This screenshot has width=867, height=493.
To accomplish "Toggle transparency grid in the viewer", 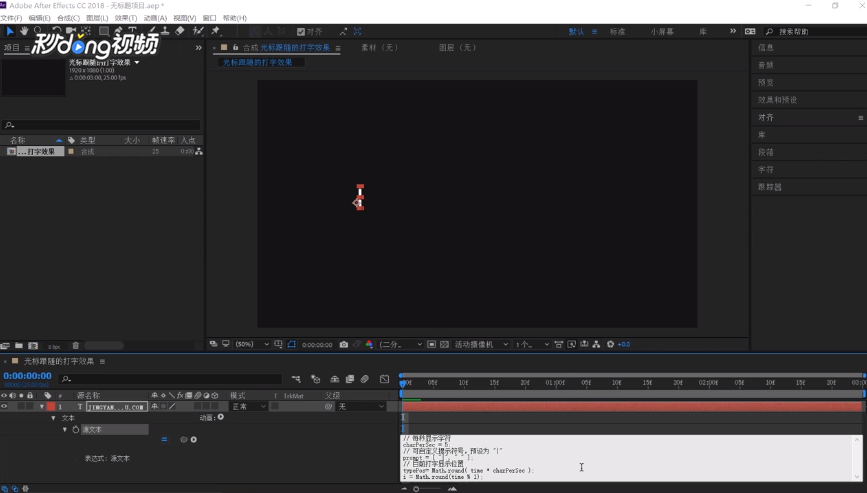I will click(445, 344).
